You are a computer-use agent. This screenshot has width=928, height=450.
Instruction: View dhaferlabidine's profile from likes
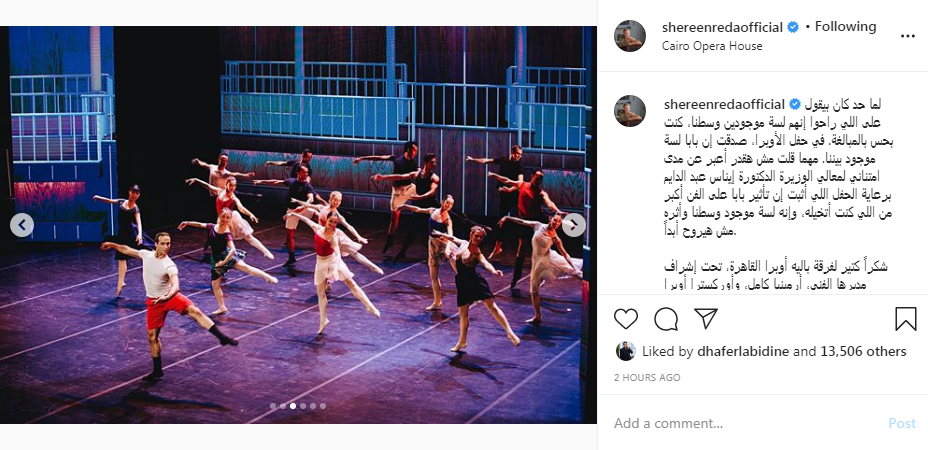(x=743, y=352)
